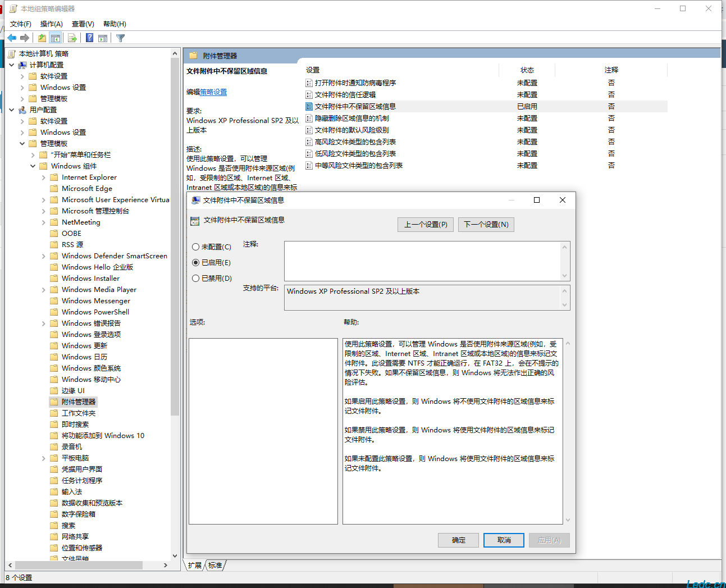Click the 上一个设置(P) button
The image size is (726, 588).
pos(426,225)
